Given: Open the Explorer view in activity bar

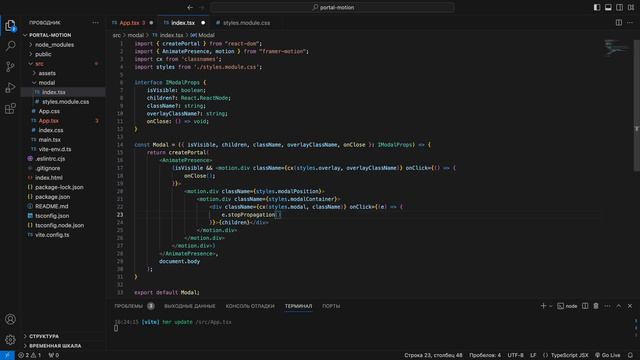Looking at the screenshot, I should (x=10, y=25).
